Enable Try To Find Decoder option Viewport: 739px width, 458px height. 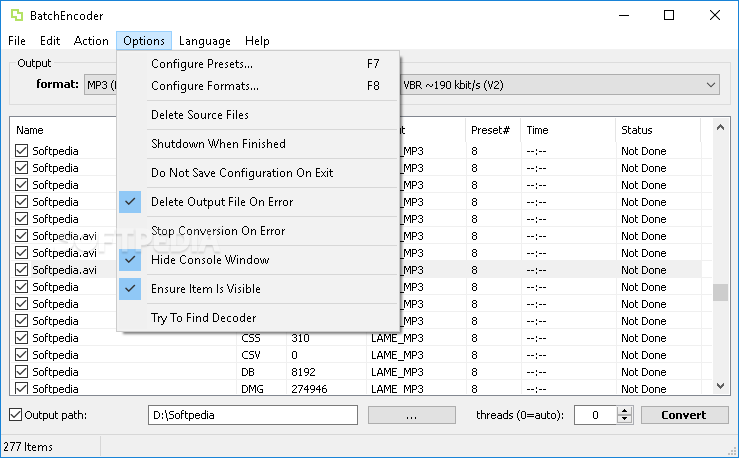[258, 318]
